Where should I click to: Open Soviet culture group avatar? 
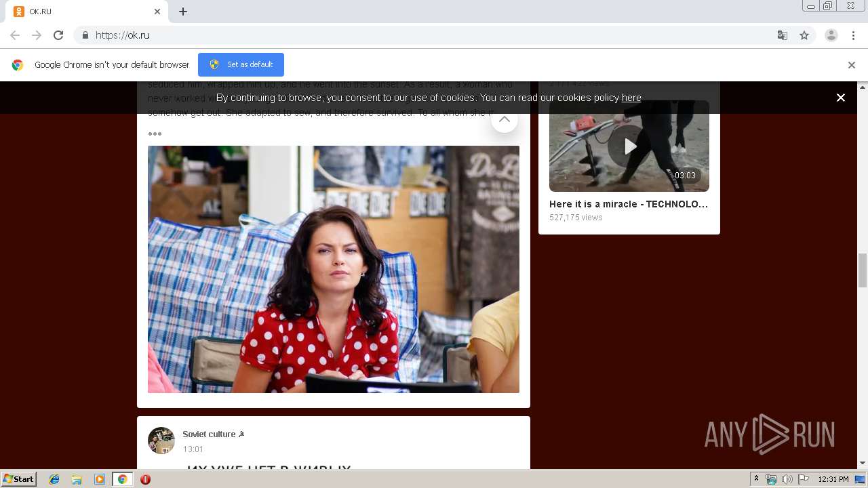pos(161,441)
